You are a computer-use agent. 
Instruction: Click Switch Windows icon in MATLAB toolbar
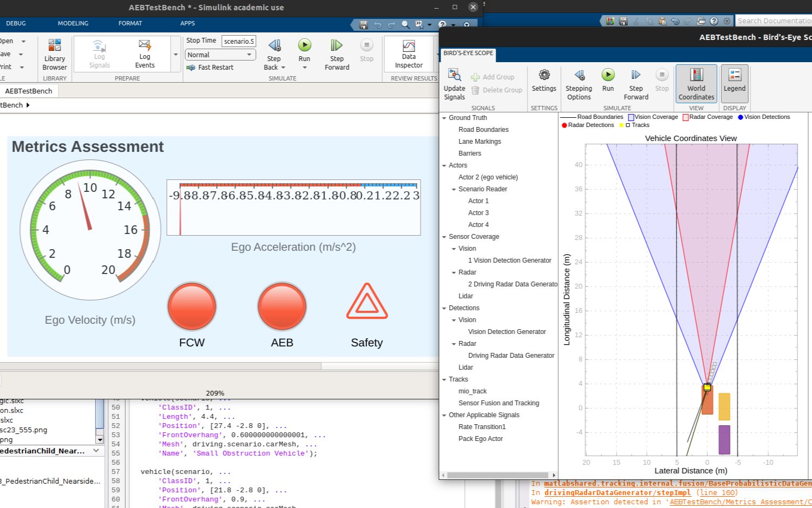pyautogui.click(x=701, y=21)
